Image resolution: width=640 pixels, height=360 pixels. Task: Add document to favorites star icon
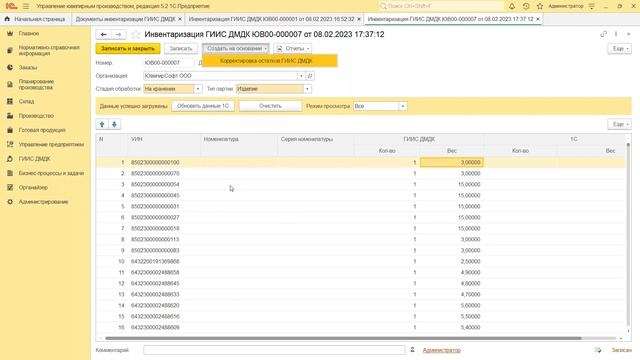point(136,35)
